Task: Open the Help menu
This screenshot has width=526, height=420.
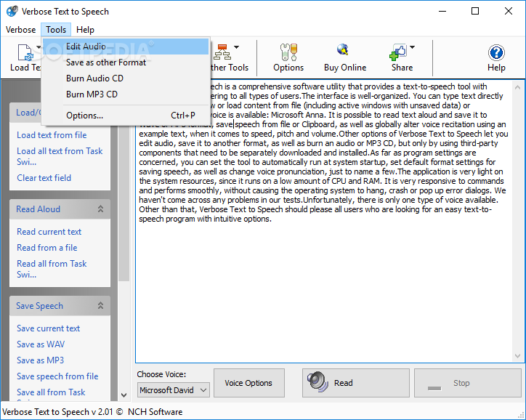Action: (x=85, y=30)
